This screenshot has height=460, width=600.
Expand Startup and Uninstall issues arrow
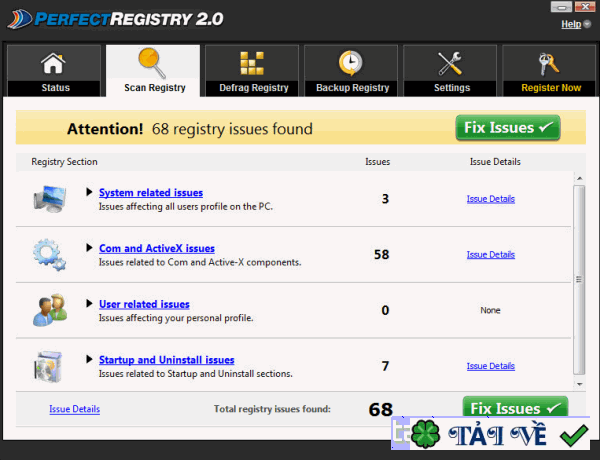click(89, 359)
